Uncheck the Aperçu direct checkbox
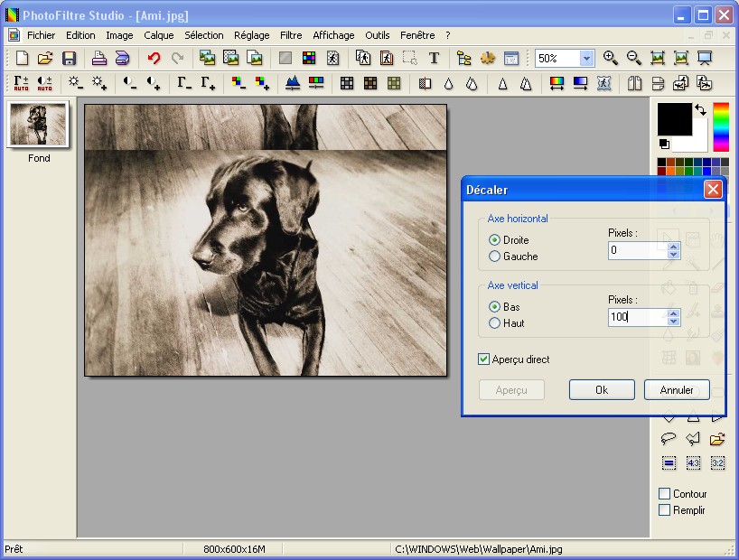Viewport: 739px width, 560px height. click(x=484, y=359)
